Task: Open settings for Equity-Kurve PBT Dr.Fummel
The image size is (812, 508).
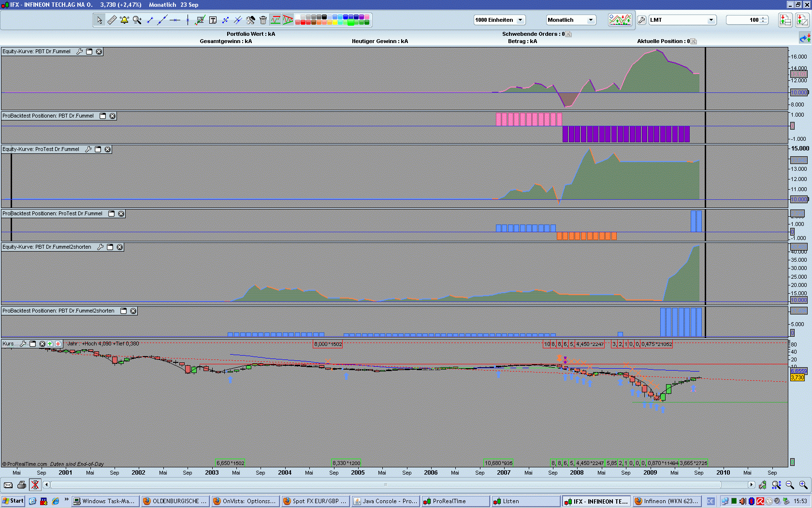Action: [x=80, y=51]
